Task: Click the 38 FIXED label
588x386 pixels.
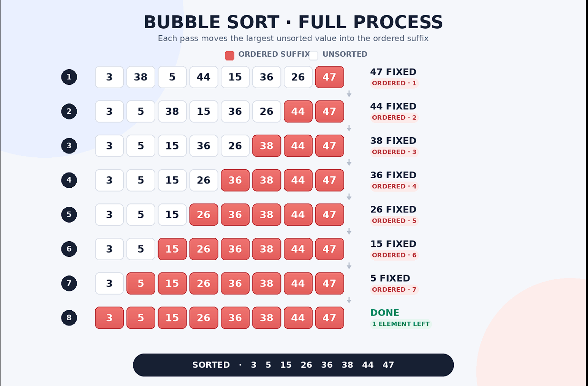Action: point(393,141)
